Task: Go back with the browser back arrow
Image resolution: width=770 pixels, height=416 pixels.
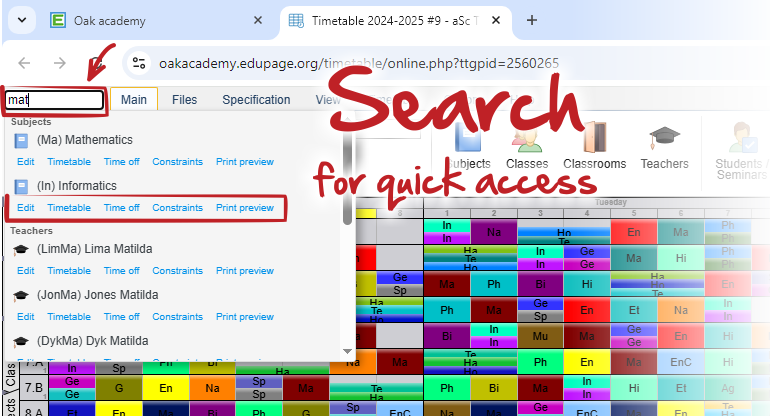Action: pos(24,63)
